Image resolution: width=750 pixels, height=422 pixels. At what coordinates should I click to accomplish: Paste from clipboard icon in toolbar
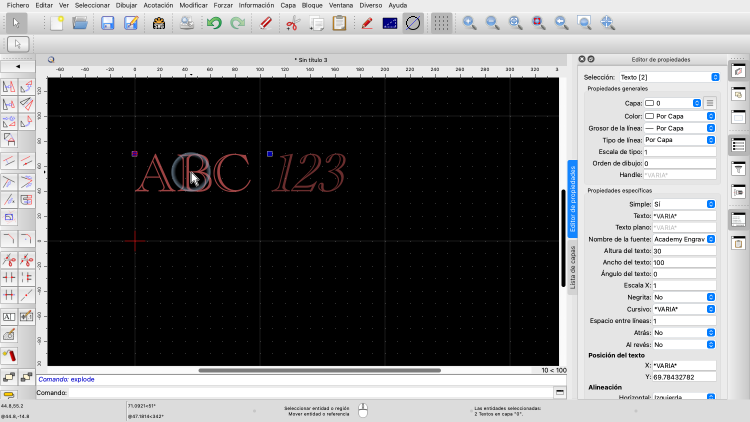(x=339, y=23)
